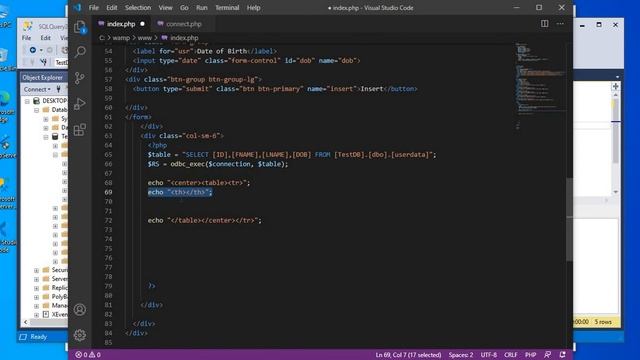Open the editor More Actions menu

560,24
